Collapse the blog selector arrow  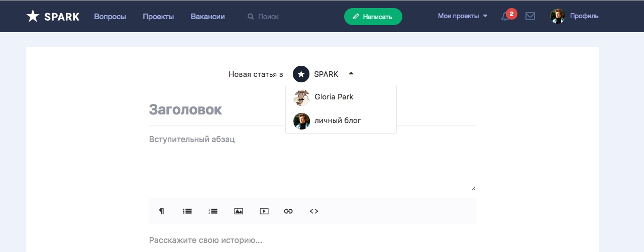click(351, 73)
